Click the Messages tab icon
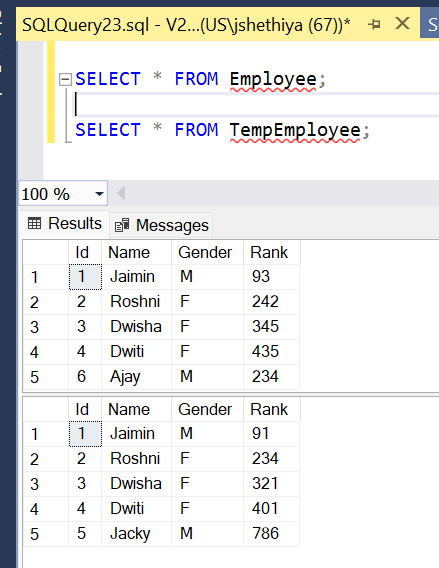Viewport: 439px width, 568px height. coord(122,225)
